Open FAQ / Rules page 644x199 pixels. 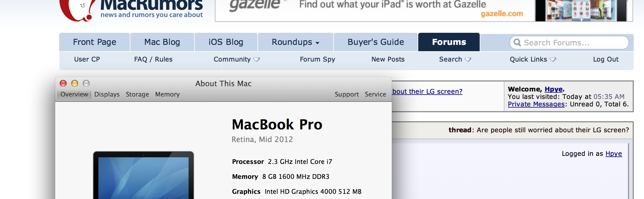click(x=153, y=59)
